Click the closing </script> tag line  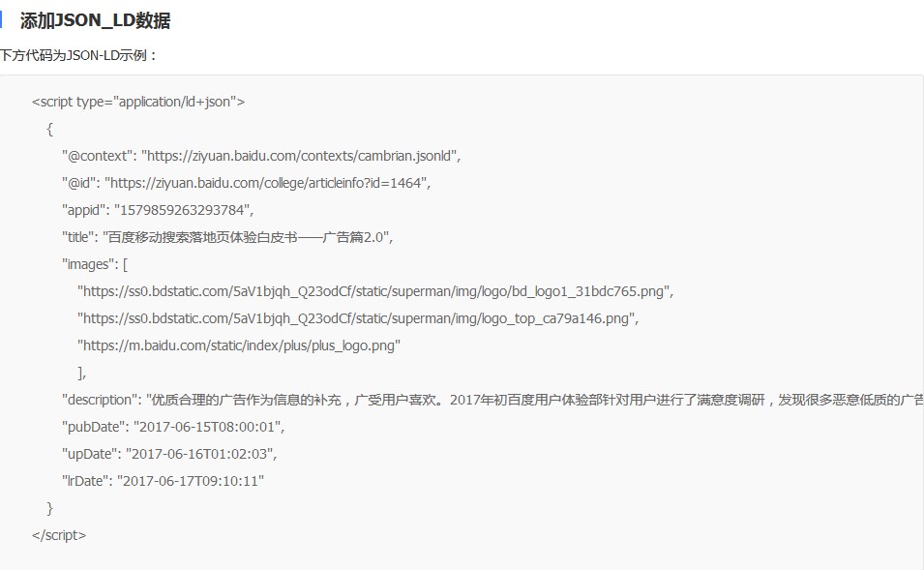click(x=59, y=536)
